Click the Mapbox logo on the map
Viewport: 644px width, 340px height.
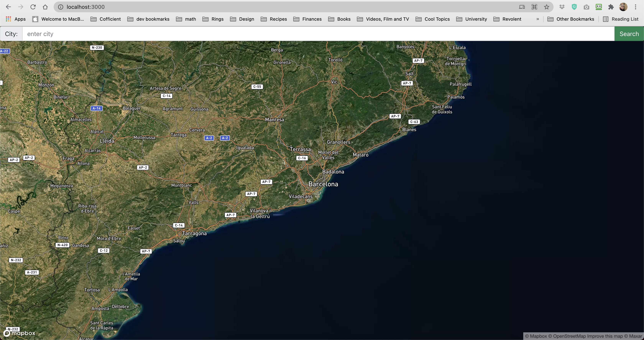click(x=19, y=333)
